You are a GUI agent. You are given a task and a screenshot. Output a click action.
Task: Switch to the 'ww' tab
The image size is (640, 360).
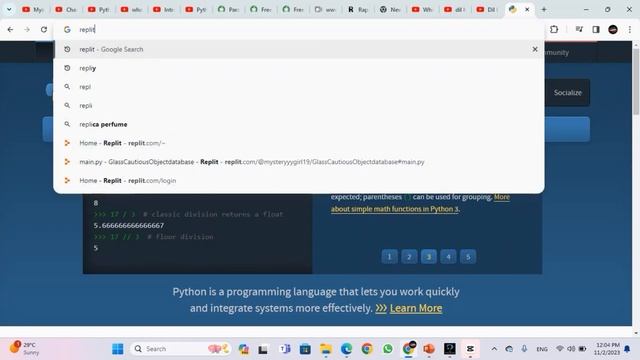325,9
